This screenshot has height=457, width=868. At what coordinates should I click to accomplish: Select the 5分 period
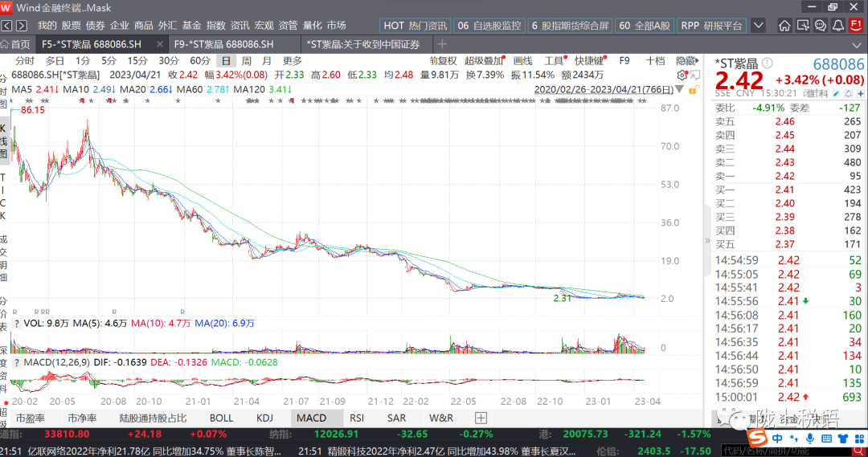click(x=109, y=61)
